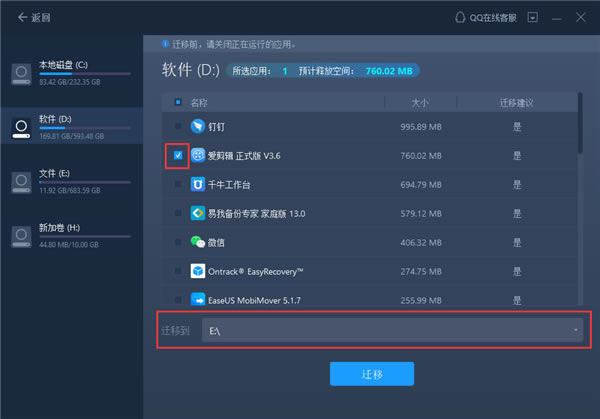Sort by the 迁移建议 column header

517,103
